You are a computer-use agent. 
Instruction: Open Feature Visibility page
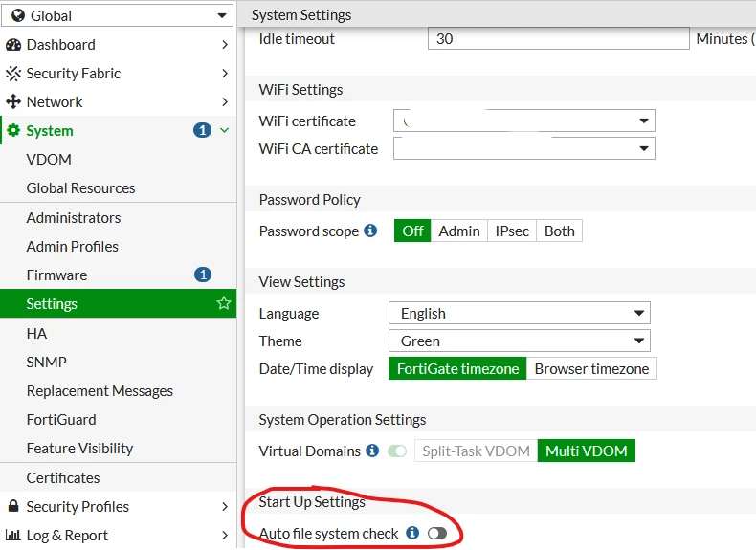[x=118, y=448]
